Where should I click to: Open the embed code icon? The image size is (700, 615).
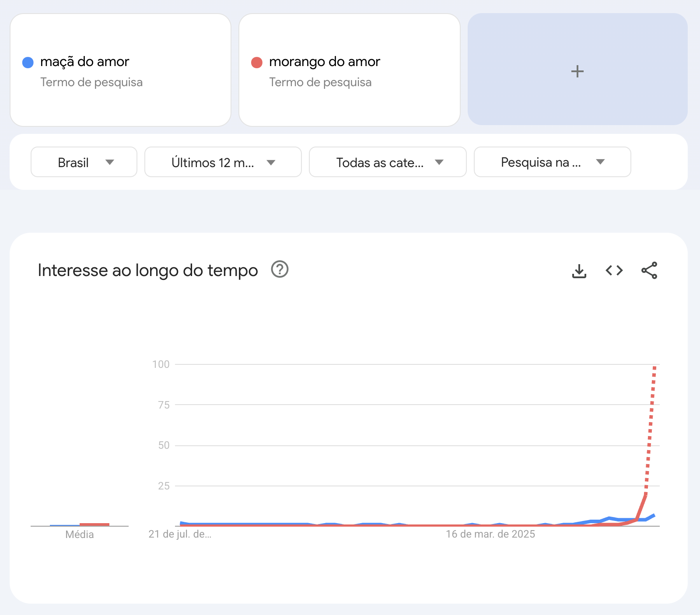point(614,271)
